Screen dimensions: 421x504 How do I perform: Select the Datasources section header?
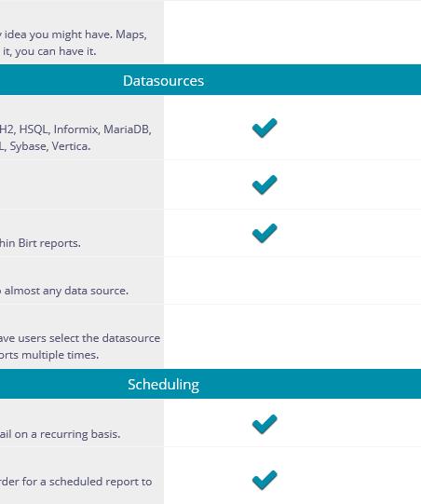click(x=210, y=80)
